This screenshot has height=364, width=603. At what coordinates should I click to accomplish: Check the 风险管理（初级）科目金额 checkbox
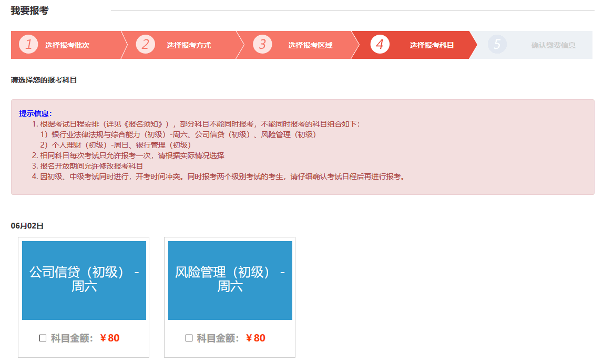coord(189,338)
